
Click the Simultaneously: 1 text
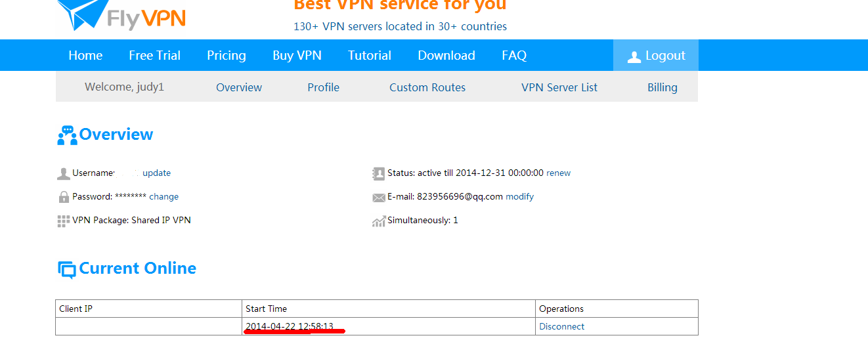422,220
